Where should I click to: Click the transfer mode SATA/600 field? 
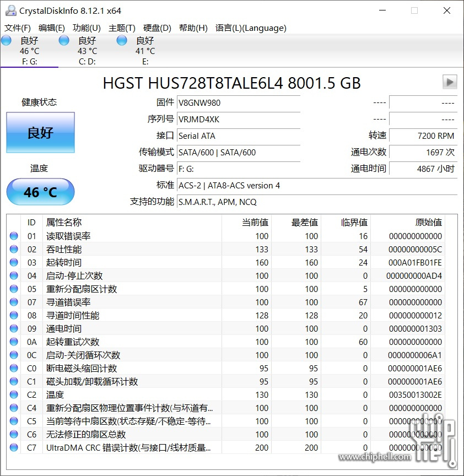(x=239, y=153)
